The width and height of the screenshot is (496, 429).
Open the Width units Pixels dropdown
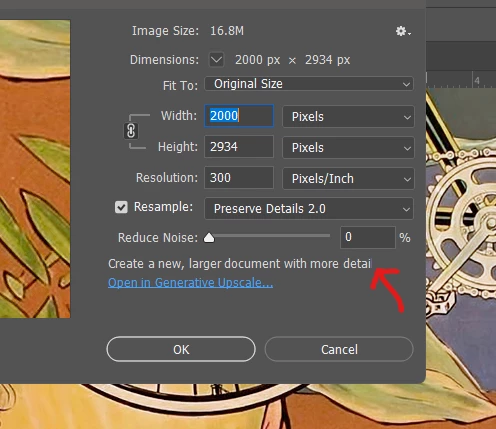point(348,117)
